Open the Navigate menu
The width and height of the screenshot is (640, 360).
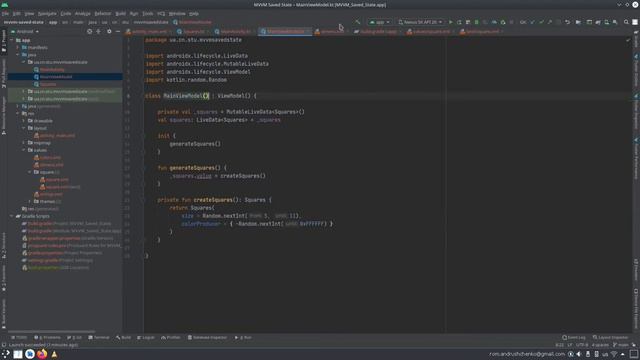(x=47, y=13)
